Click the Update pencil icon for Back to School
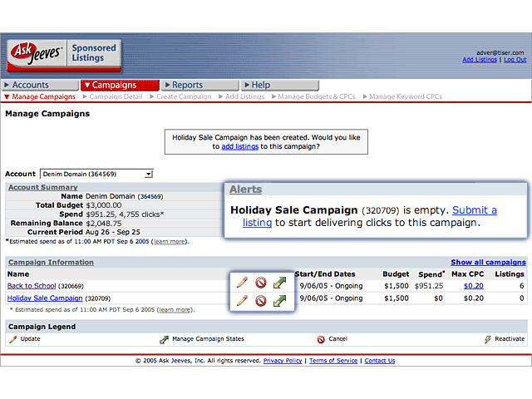The width and height of the screenshot is (532, 399). 242,283
